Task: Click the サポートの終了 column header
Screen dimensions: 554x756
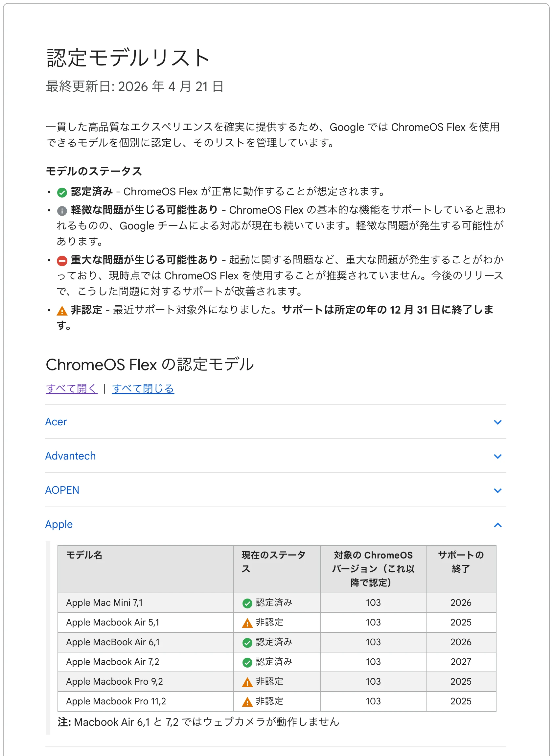Action: (461, 570)
